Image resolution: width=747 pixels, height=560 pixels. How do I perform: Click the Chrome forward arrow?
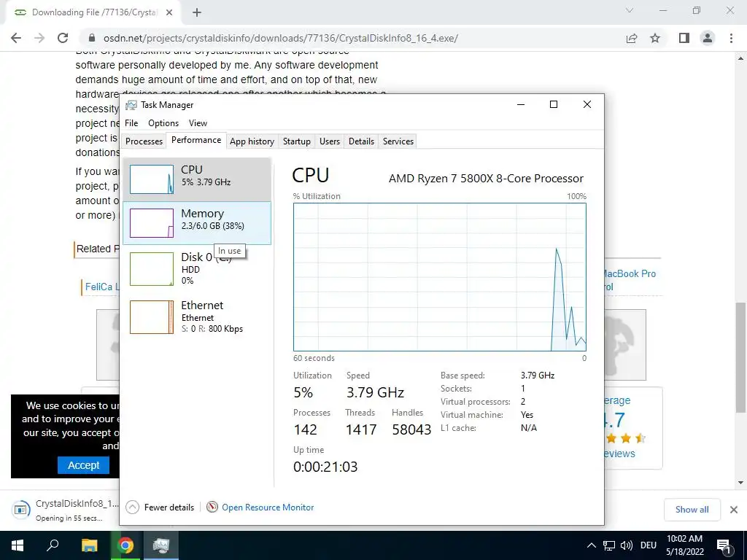click(39, 38)
